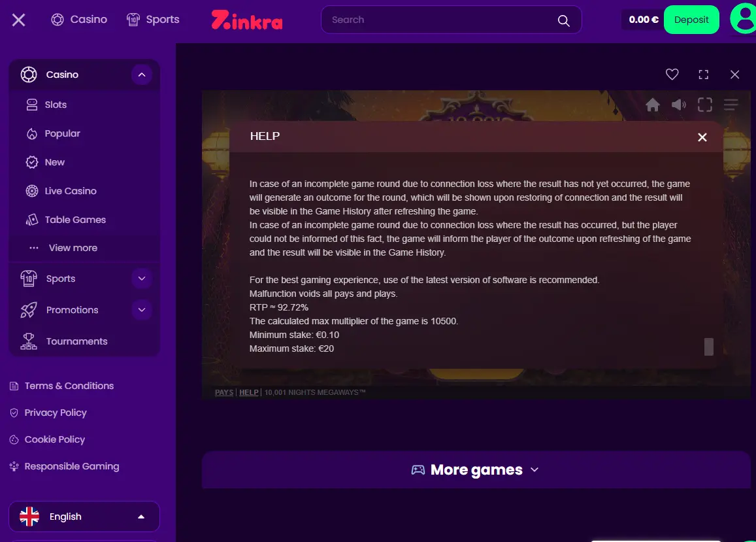Close the HELP dialog
756x542 pixels.
point(702,137)
